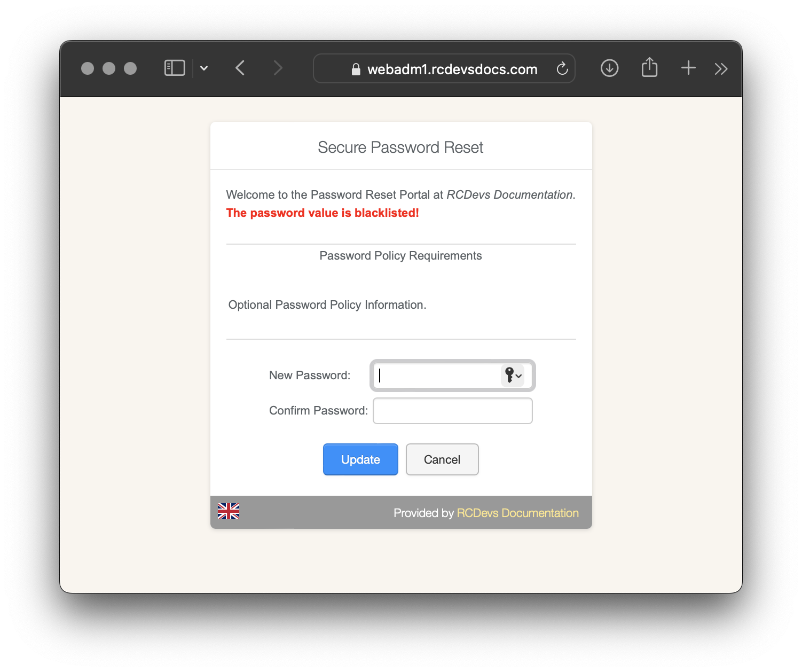Follow the RCDevs Documentation link
Viewport: 802px width, 672px height.
tap(517, 513)
